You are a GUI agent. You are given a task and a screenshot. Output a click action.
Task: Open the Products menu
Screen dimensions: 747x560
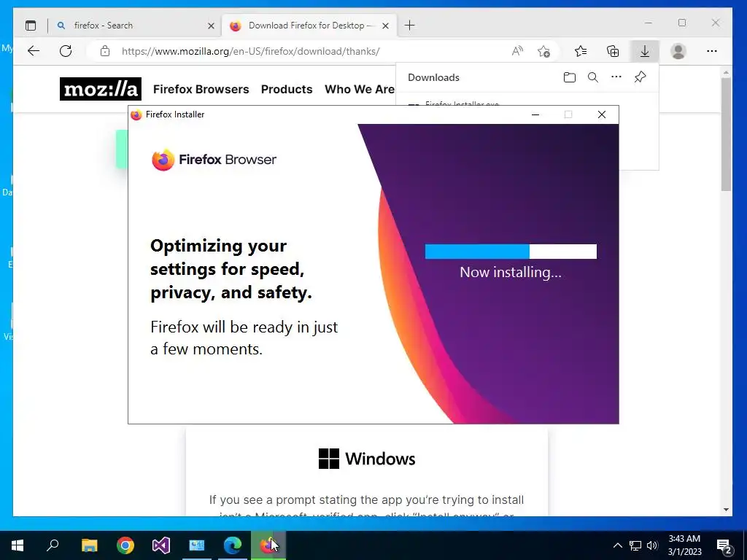(287, 89)
